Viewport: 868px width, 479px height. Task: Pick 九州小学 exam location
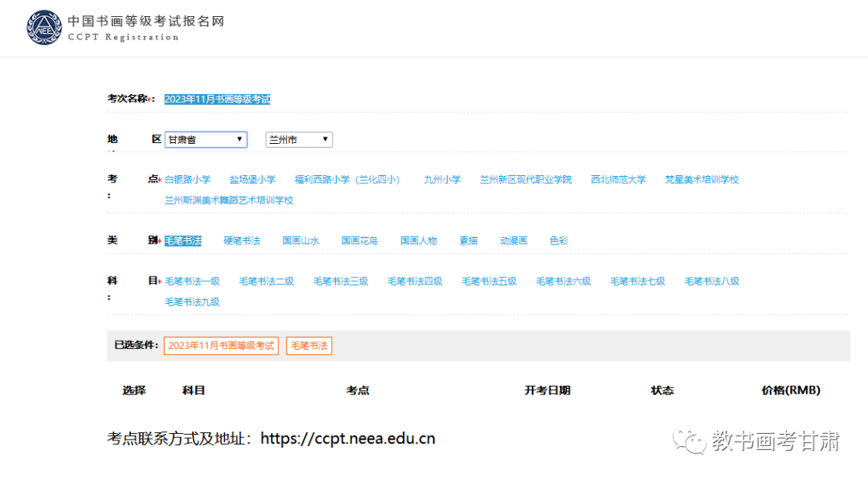(442, 180)
